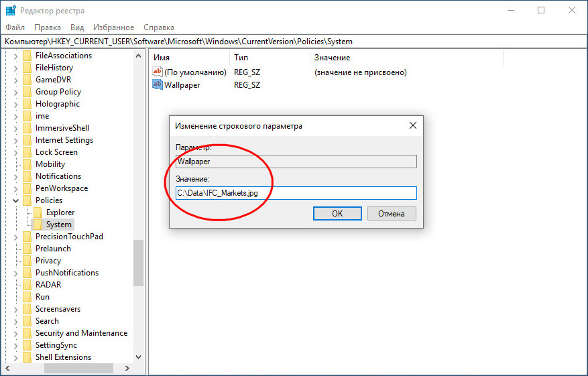
Task: Select the Notifications folder icon
Action: [x=27, y=176]
